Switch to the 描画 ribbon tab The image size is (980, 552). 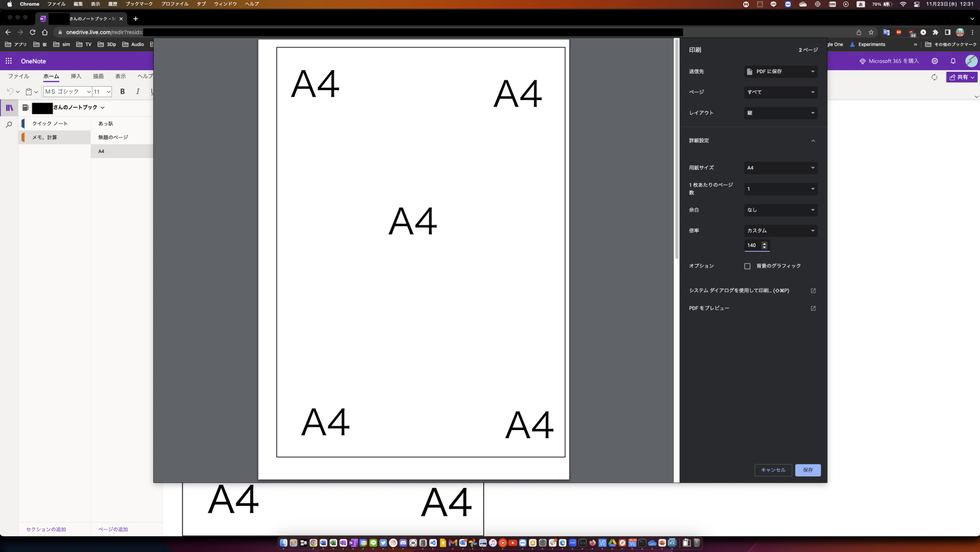click(x=99, y=76)
